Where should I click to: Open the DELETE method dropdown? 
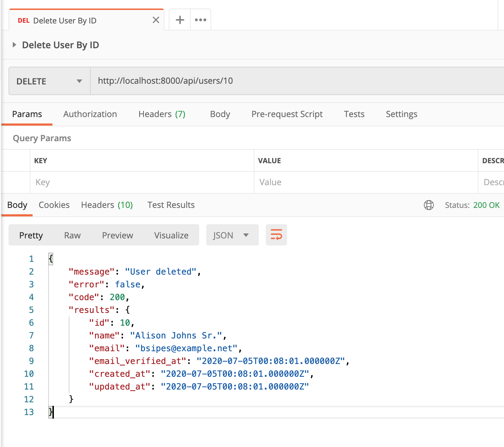pyautogui.click(x=50, y=81)
